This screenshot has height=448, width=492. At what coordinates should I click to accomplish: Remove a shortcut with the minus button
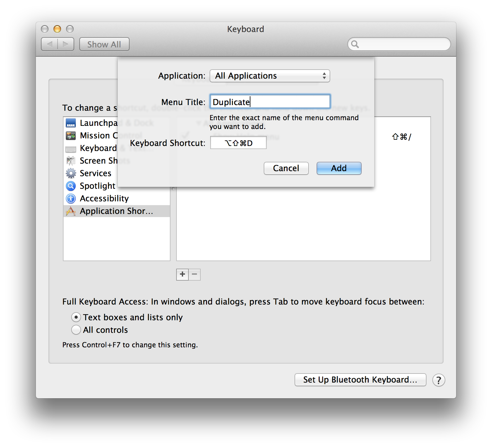pyautogui.click(x=194, y=274)
